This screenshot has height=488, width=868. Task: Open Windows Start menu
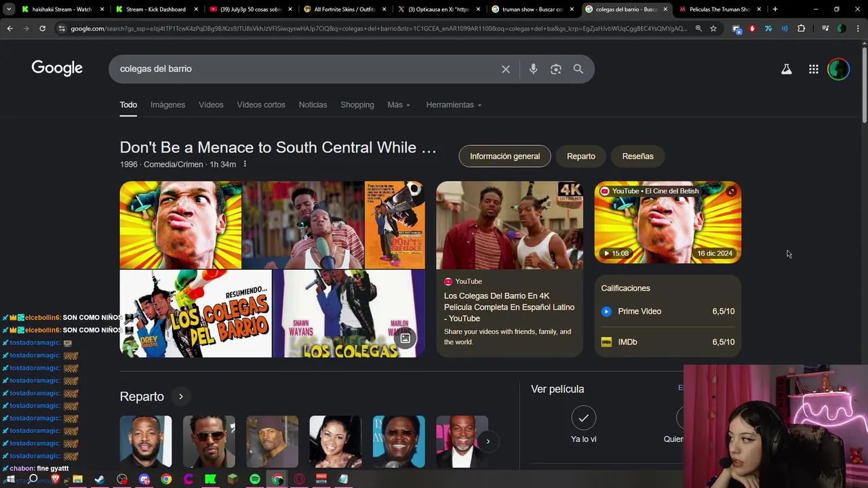10,479
